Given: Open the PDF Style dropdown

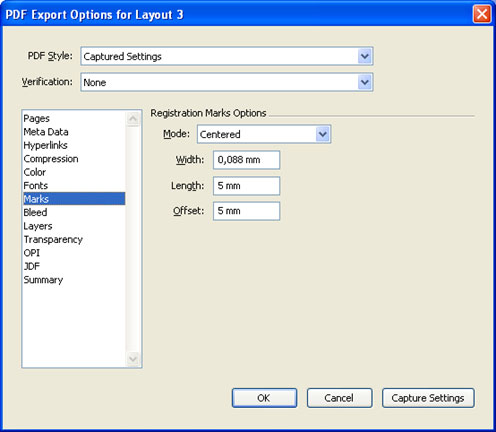Looking at the screenshot, I should point(227,56).
